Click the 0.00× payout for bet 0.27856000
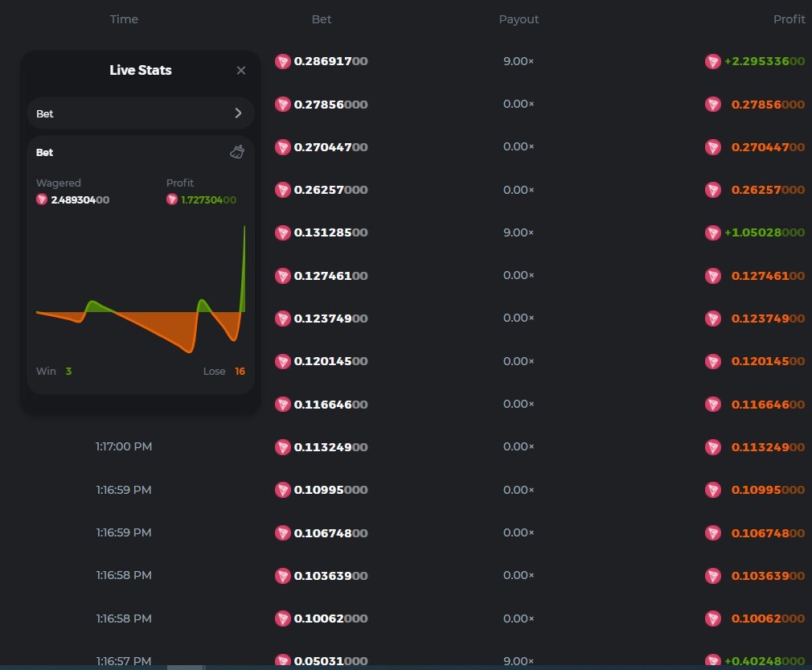 (x=519, y=104)
